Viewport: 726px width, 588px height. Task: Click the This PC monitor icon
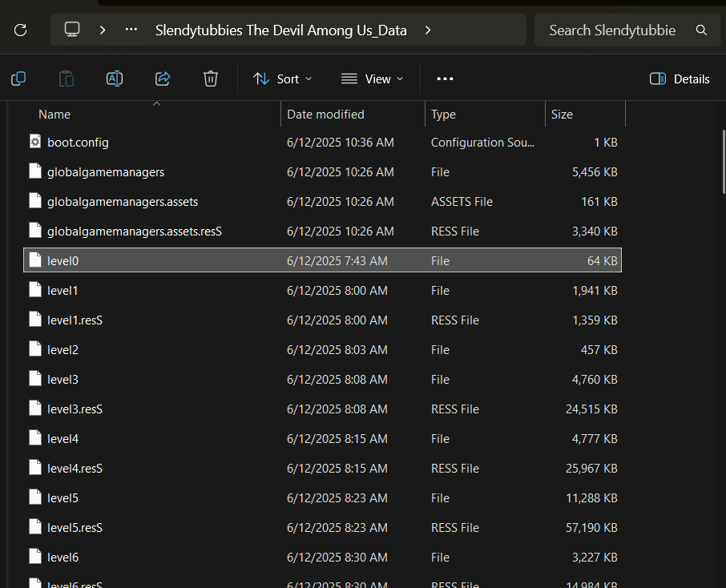coord(72,30)
